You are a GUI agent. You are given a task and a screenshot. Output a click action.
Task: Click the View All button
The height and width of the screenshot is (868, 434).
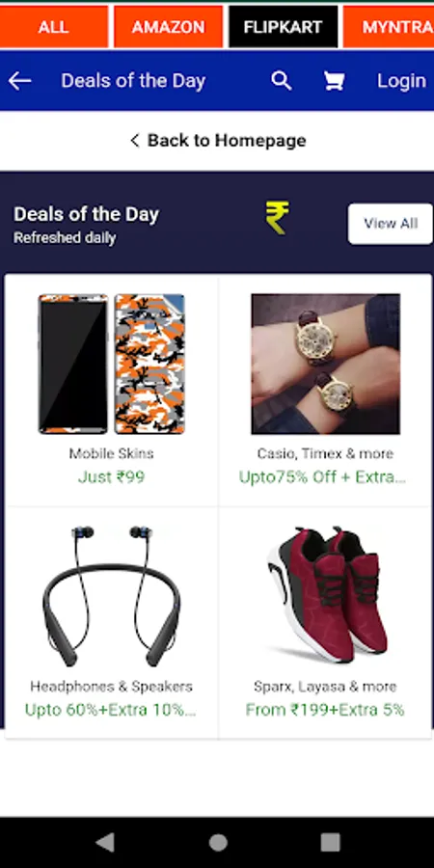click(391, 224)
